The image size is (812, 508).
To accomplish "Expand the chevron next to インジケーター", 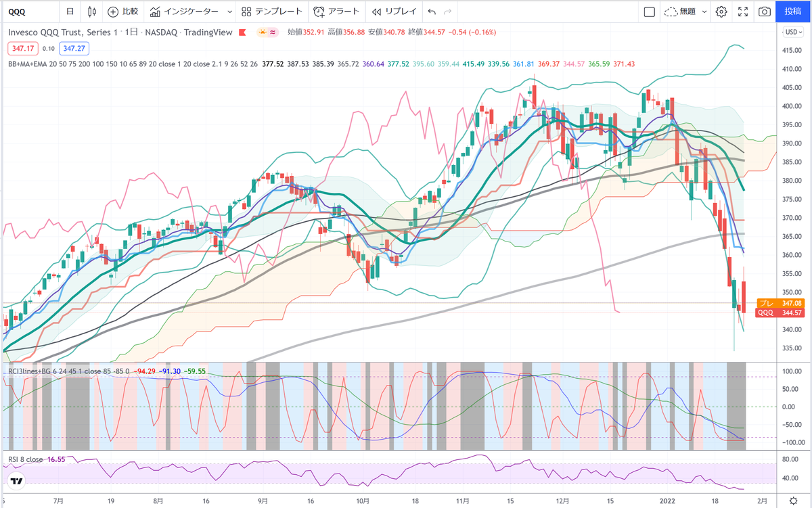I will 229,11.
